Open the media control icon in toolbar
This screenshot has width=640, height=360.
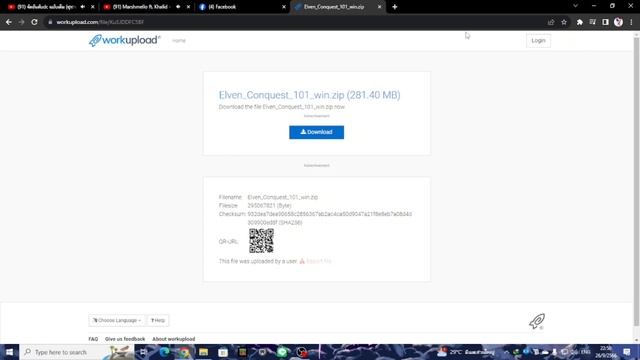593,22
